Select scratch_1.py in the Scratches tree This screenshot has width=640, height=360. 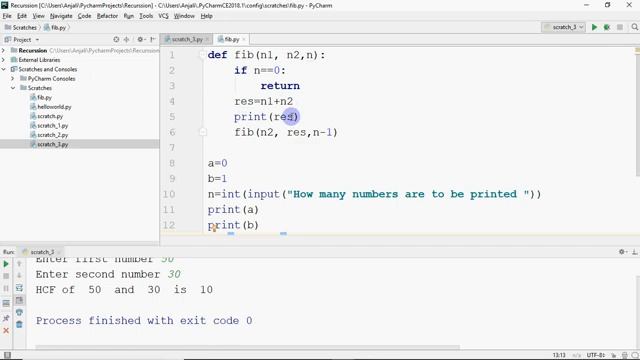53,125
